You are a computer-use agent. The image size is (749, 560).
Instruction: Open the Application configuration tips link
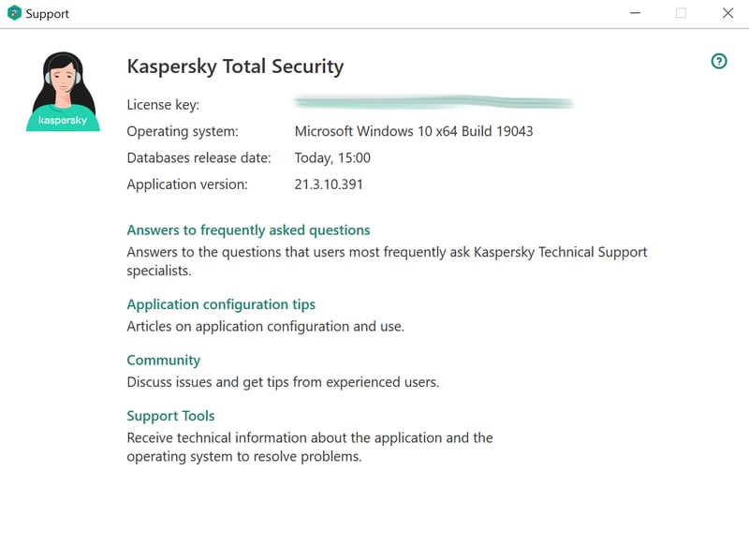(221, 304)
